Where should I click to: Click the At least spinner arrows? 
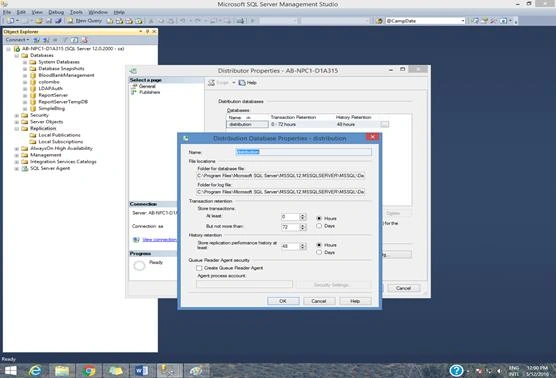click(x=302, y=217)
